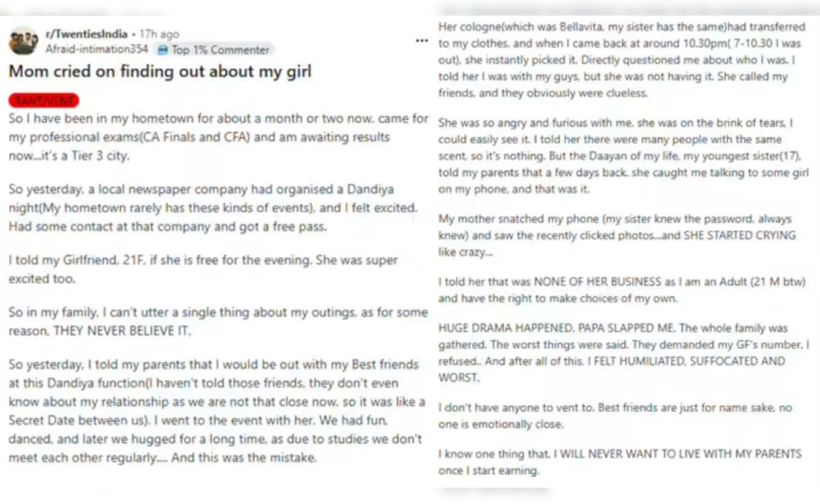Click the post title about Mom crying
This screenshot has height=504, width=820.
pos(160,71)
